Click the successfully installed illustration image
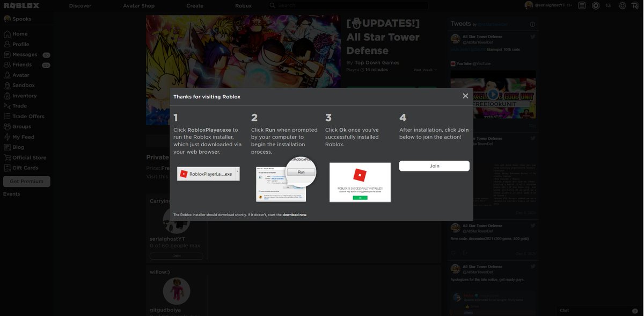 click(x=360, y=182)
